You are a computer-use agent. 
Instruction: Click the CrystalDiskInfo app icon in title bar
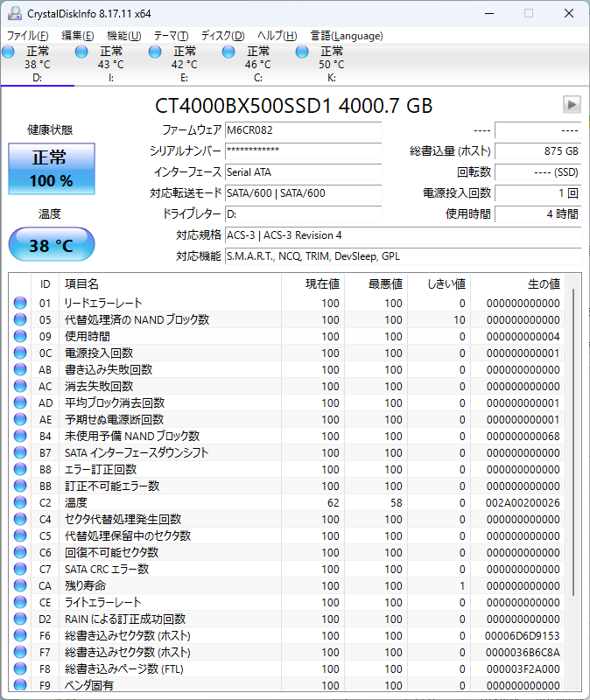pyautogui.click(x=15, y=13)
